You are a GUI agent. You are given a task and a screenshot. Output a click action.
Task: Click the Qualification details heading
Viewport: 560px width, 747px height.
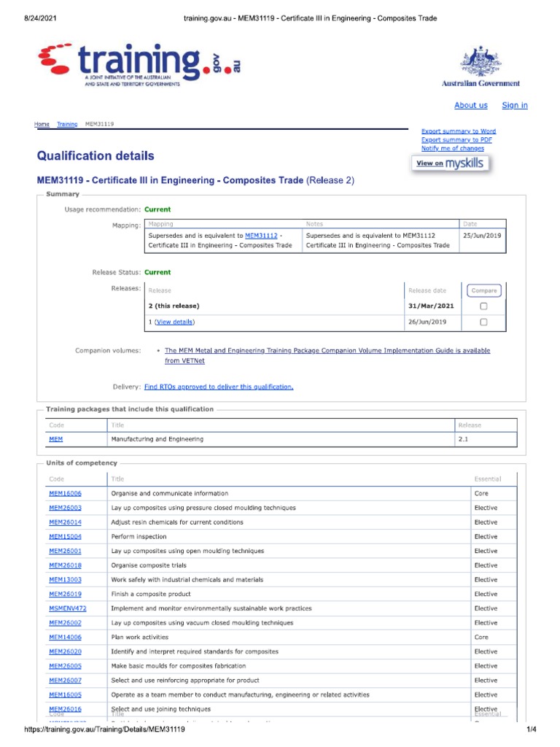pyautogui.click(x=96, y=156)
